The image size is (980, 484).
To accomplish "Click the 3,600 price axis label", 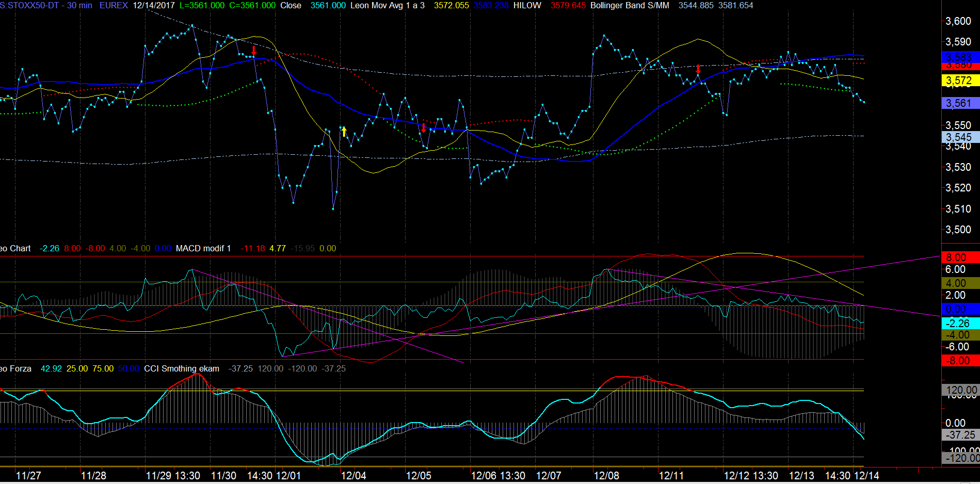I will [958, 21].
